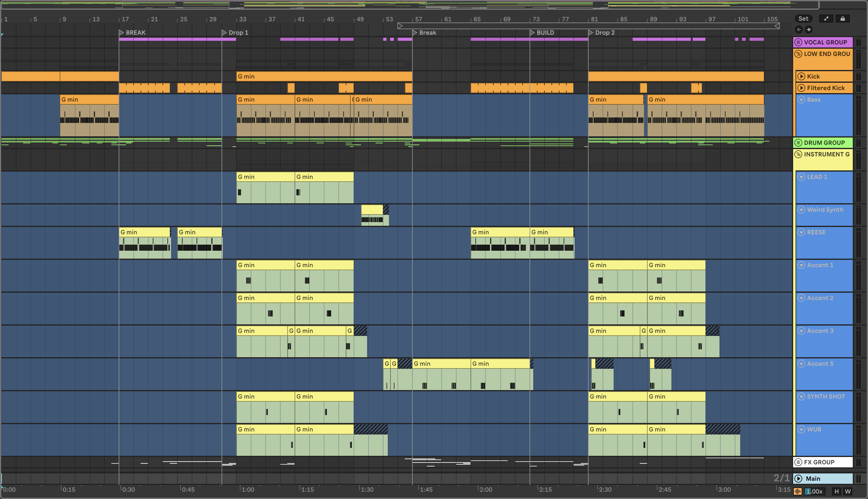Unfold the Kick track
The height and width of the screenshot is (499, 868).
tap(801, 76)
